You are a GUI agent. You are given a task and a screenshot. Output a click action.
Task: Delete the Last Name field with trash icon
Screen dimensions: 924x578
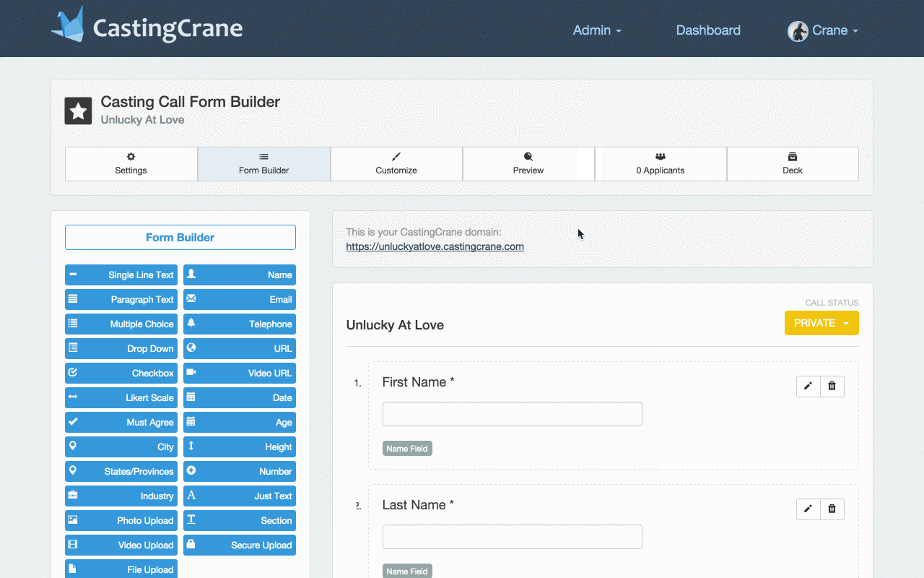pos(832,509)
